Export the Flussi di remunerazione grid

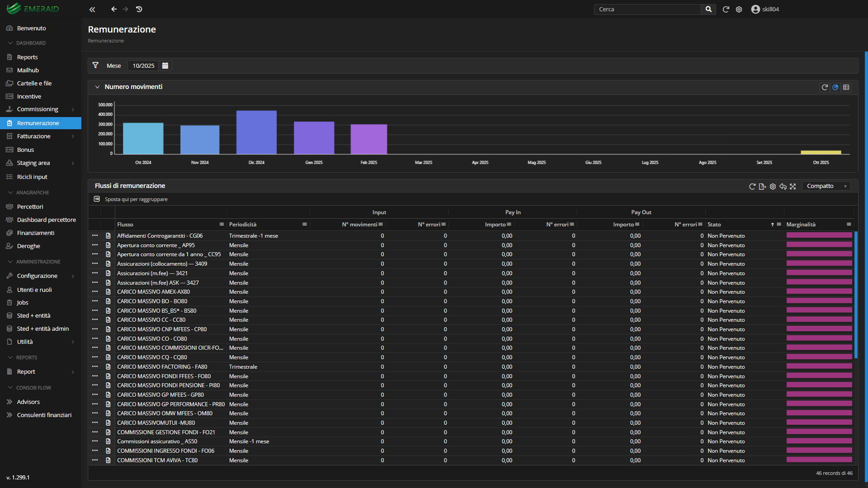(x=762, y=186)
